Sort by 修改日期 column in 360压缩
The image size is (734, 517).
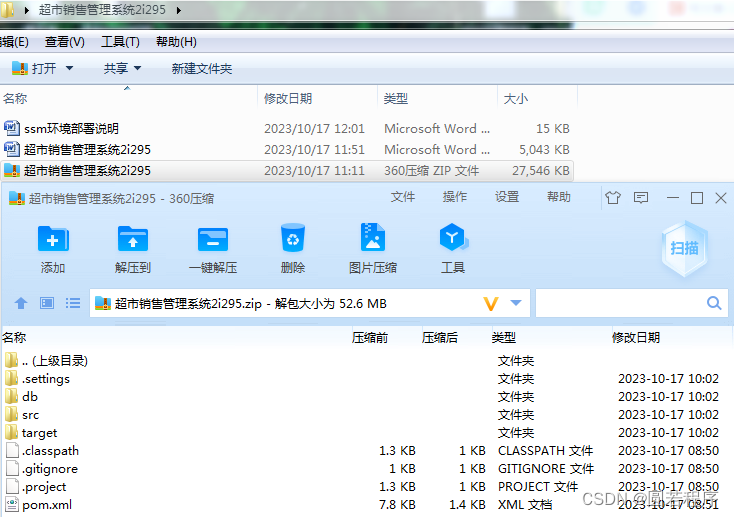636,338
